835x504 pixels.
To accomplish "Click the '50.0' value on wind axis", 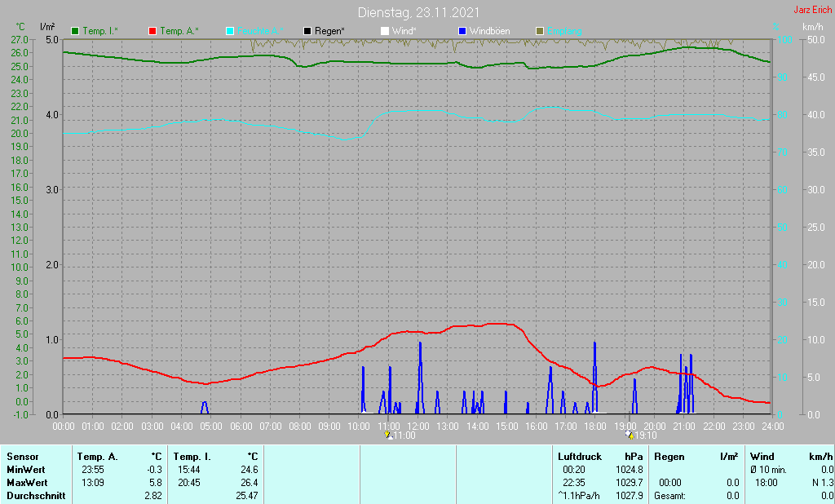I will pos(815,39).
